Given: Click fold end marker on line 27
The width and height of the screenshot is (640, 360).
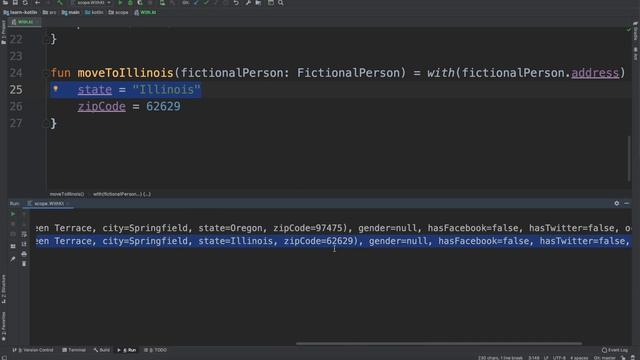Looking at the screenshot, I should (x=45, y=124).
